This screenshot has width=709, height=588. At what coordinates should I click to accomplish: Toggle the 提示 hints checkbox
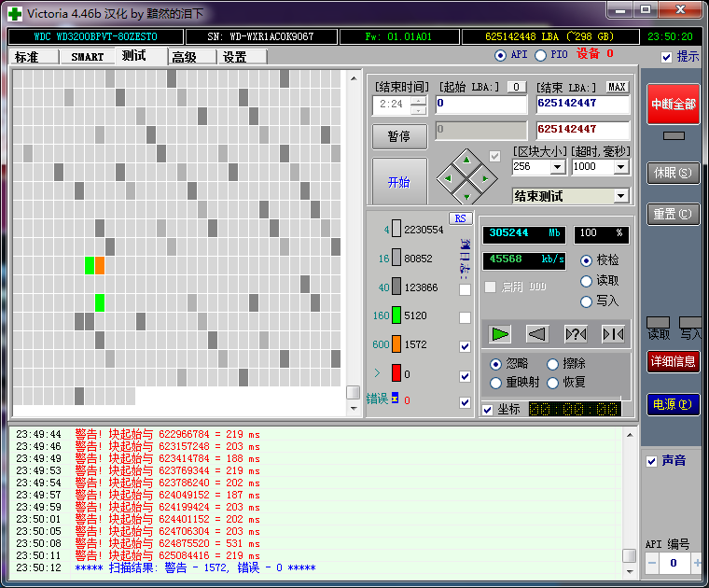click(666, 57)
